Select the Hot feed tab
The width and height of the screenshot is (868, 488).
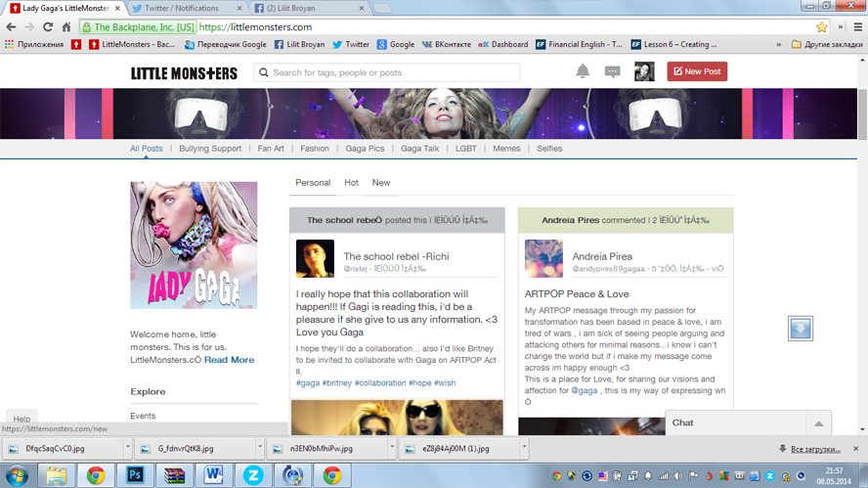coord(351,183)
